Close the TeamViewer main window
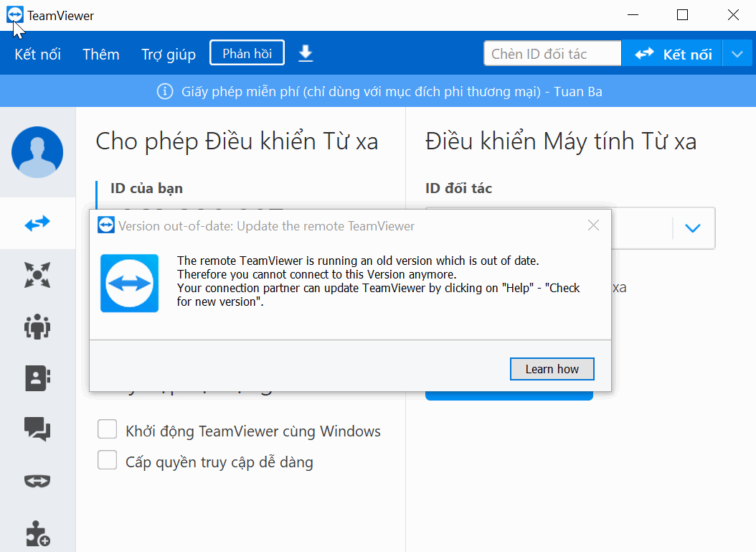756x552 pixels. tap(733, 15)
